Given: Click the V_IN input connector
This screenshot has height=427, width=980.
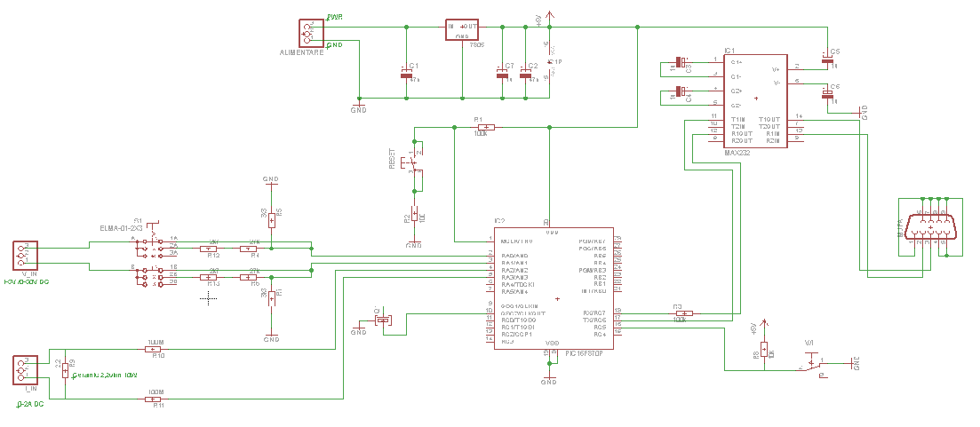Looking at the screenshot, I should (x=23, y=256).
